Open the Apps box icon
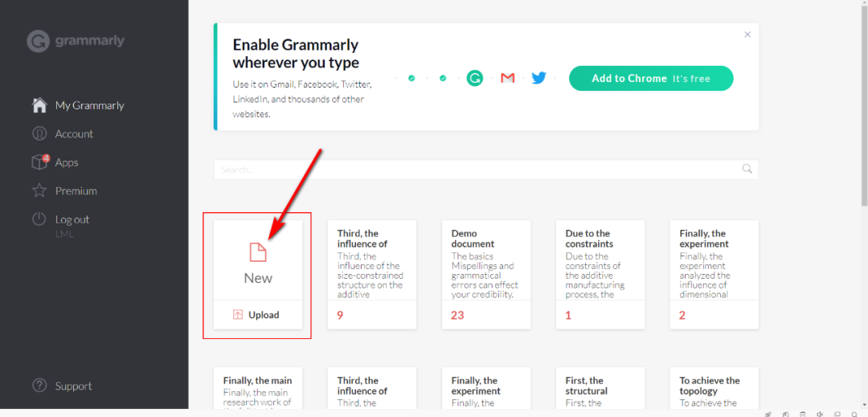The height and width of the screenshot is (417, 868). [39, 162]
